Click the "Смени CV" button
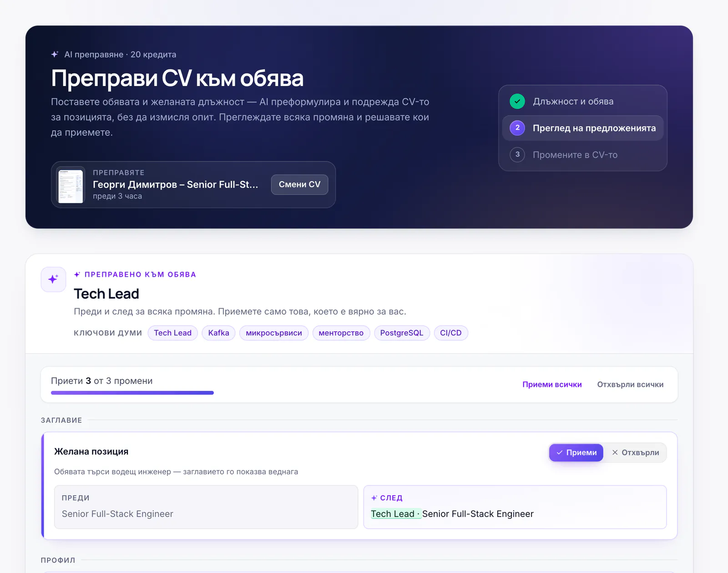The image size is (728, 573). [299, 184]
